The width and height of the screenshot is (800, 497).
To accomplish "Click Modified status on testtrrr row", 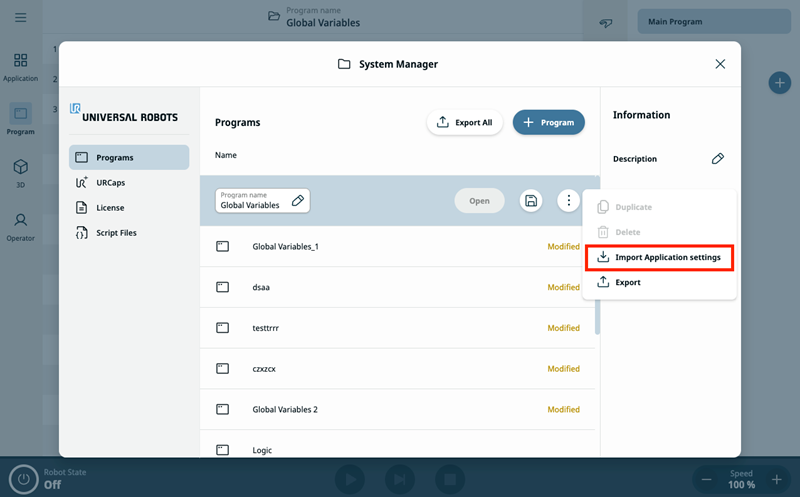I will click(563, 328).
